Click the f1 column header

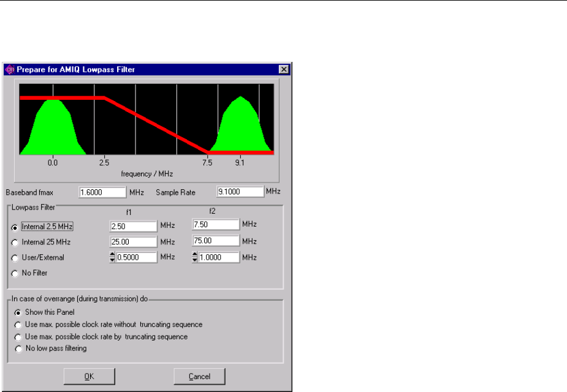click(x=129, y=212)
